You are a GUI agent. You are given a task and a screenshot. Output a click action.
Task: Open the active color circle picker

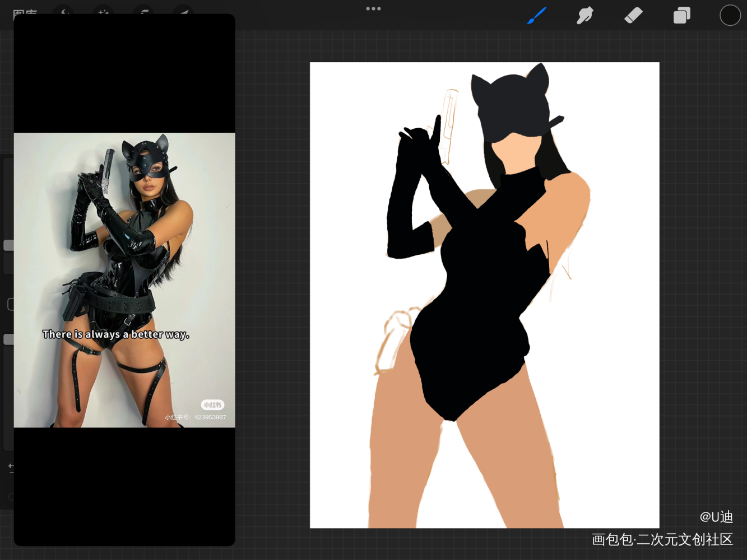click(x=730, y=16)
